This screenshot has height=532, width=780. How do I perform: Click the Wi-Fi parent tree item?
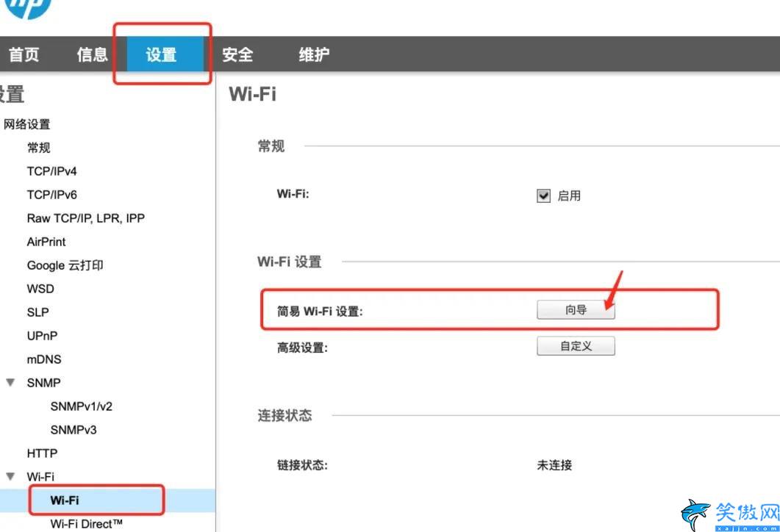pos(40,476)
